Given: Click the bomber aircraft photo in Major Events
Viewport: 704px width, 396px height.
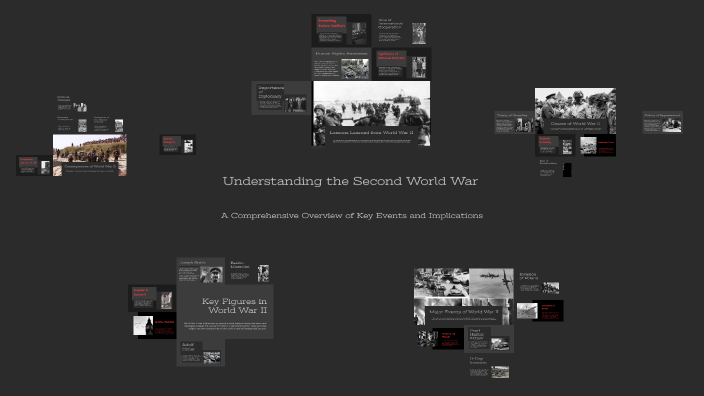Looking at the screenshot, I should tap(492, 283).
